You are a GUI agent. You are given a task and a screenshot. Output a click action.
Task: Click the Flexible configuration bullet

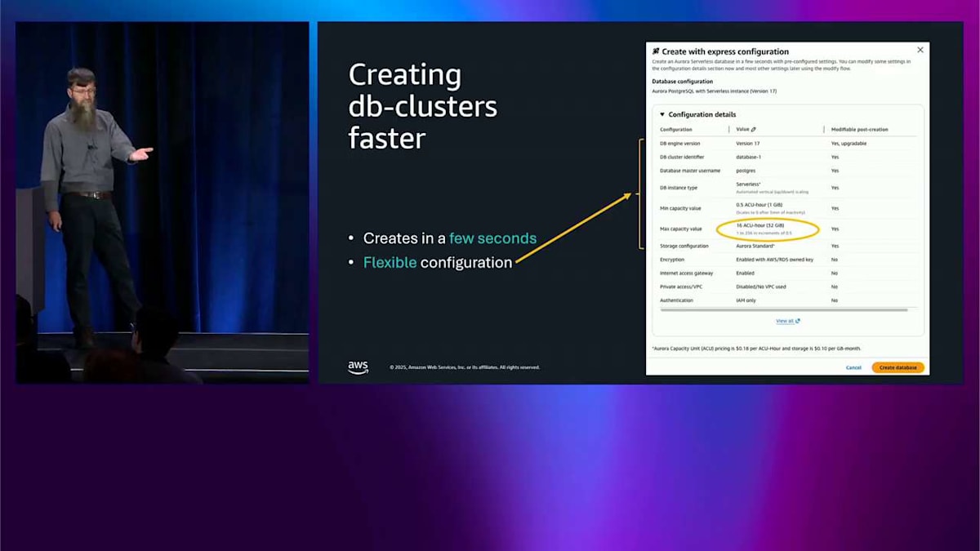coord(438,262)
